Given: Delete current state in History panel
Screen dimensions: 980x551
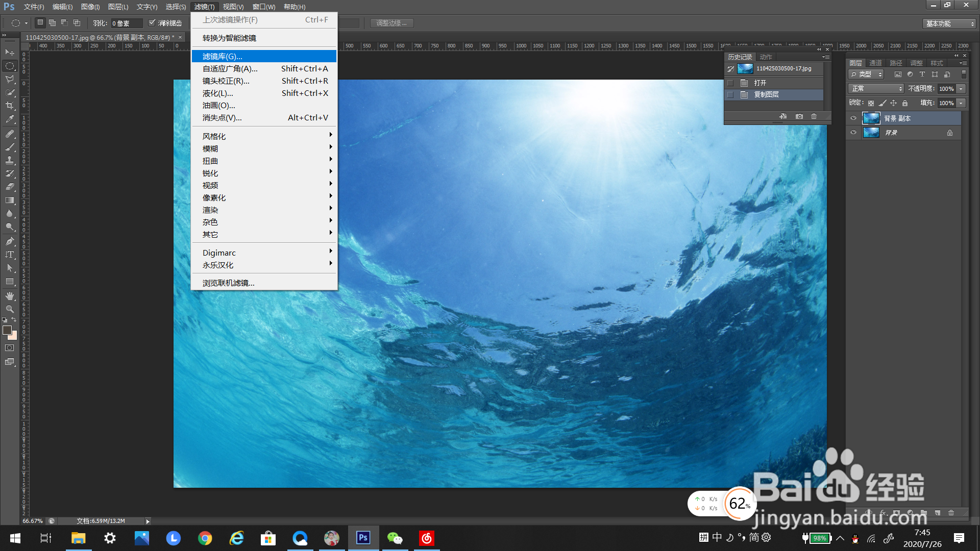Looking at the screenshot, I should click(x=814, y=116).
